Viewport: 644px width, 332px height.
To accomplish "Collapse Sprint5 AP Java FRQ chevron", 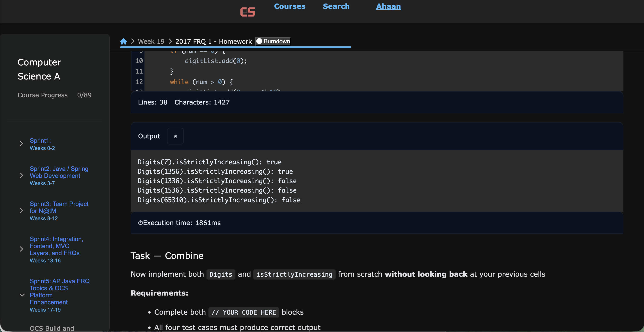I will click(x=22, y=295).
